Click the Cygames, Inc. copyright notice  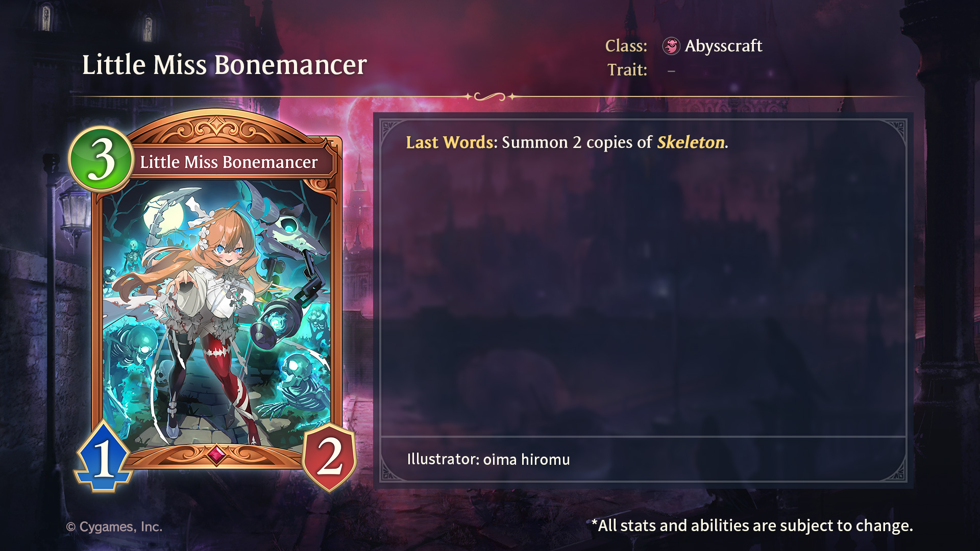[114, 527]
